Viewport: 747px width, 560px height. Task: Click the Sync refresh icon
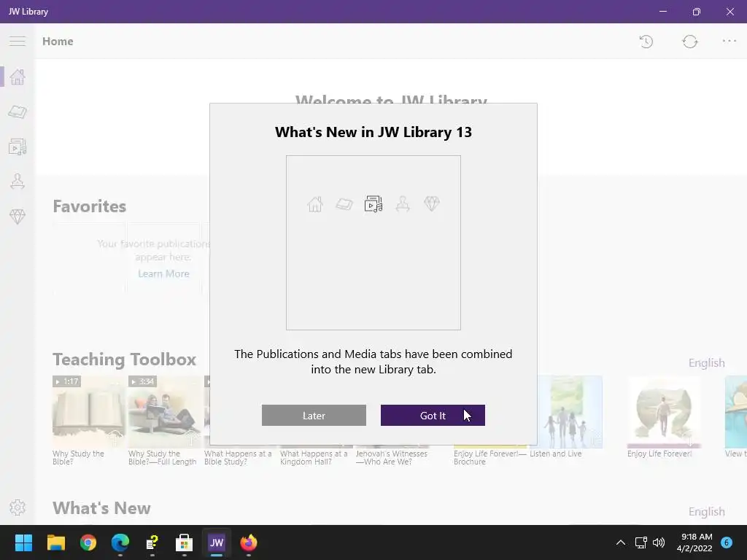(690, 42)
